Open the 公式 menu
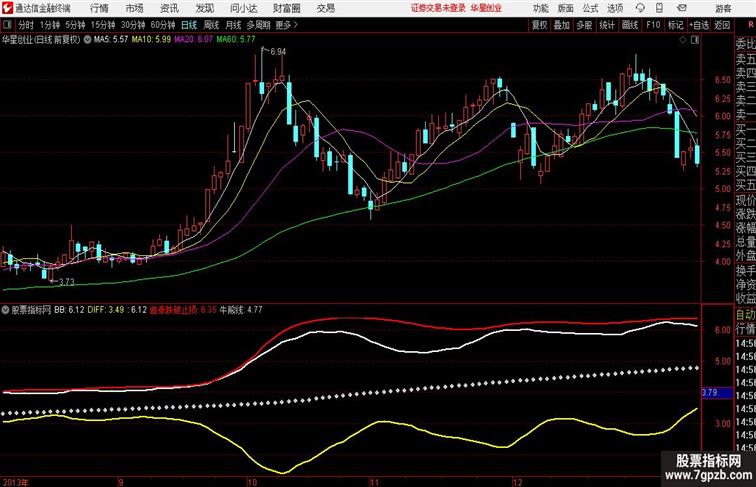Viewport: 756px width, 487px height. (590, 8)
